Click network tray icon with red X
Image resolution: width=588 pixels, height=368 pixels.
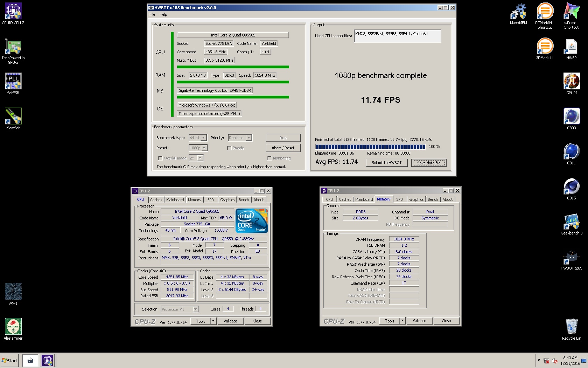coord(546,361)
